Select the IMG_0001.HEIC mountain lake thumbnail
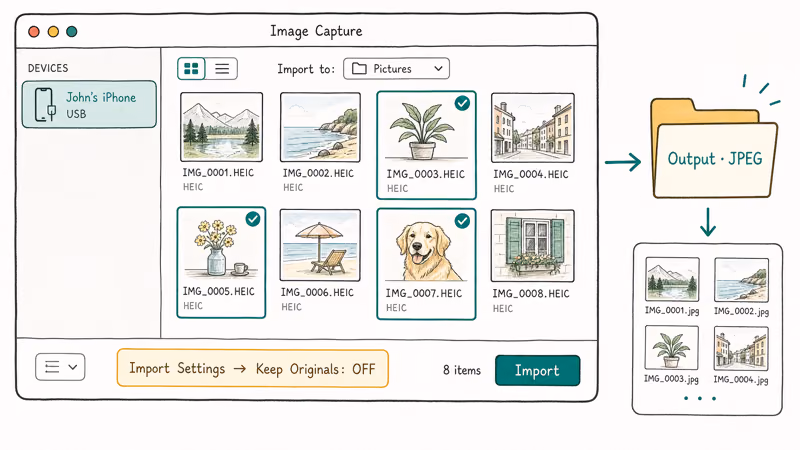The height and width of the screenshot is (450, 800). (221, 127)
